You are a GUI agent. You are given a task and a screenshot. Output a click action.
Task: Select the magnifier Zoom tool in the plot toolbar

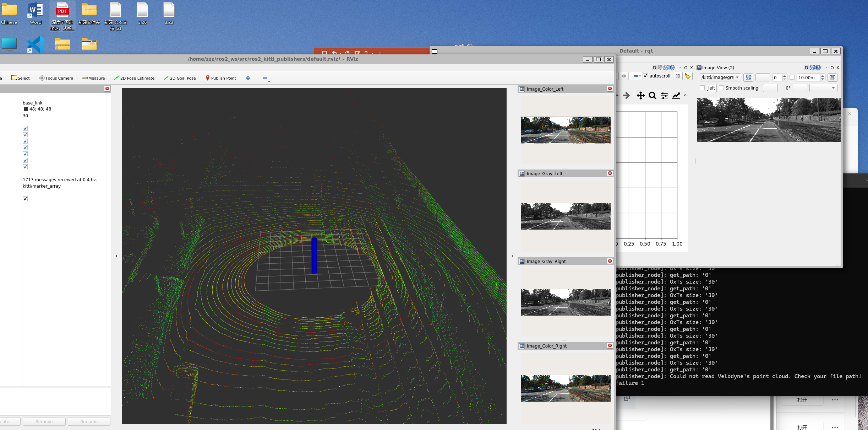tap(652, 95)
